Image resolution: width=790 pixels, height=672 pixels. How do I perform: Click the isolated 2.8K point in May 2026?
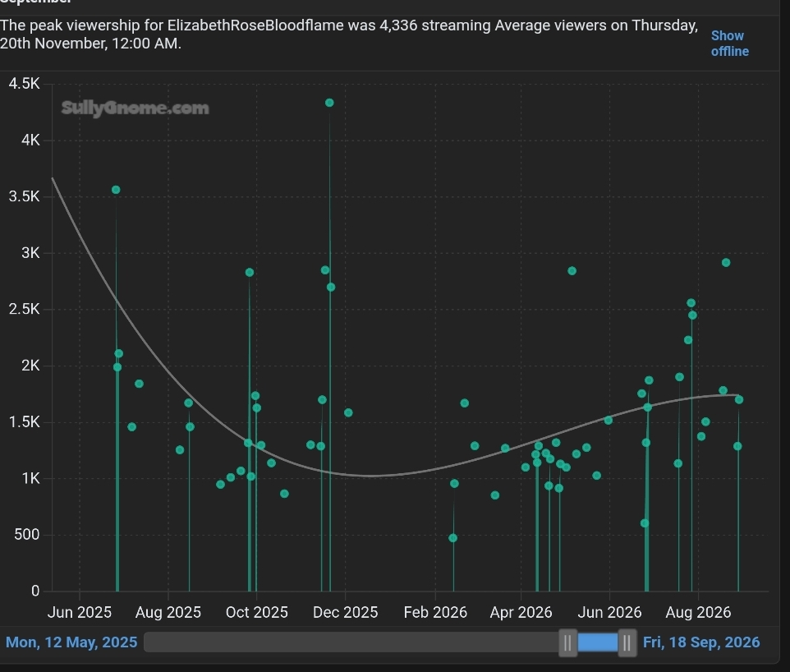coord(572,271)
